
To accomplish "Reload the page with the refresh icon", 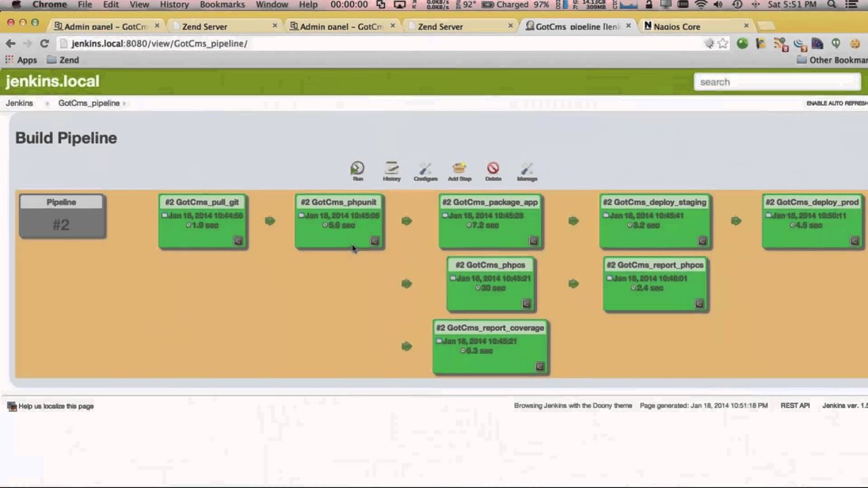I will (44, 43).
